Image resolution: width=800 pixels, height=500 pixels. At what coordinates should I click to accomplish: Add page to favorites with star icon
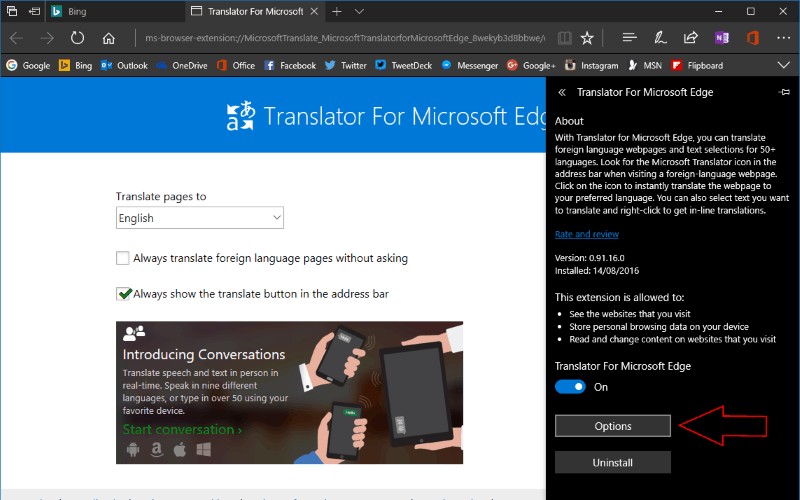[587, 38]
